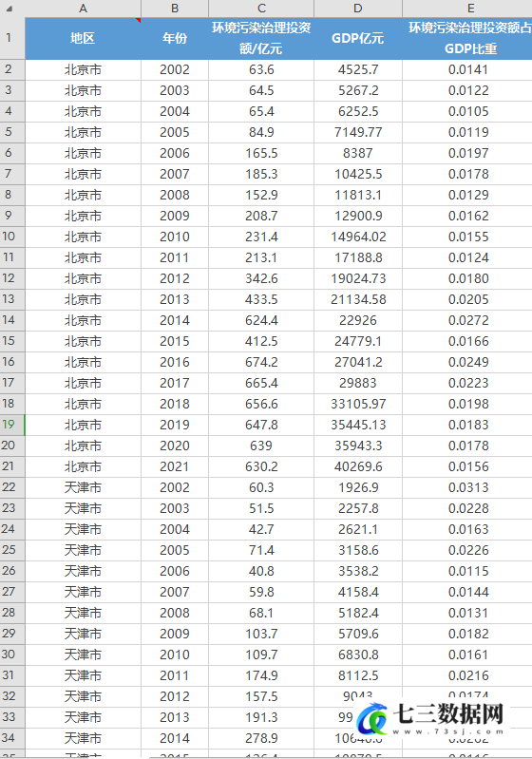The height and width of the screenshot is (759, 532).
Task: Select ratio cell 0.0205
Action: (467, 299)
